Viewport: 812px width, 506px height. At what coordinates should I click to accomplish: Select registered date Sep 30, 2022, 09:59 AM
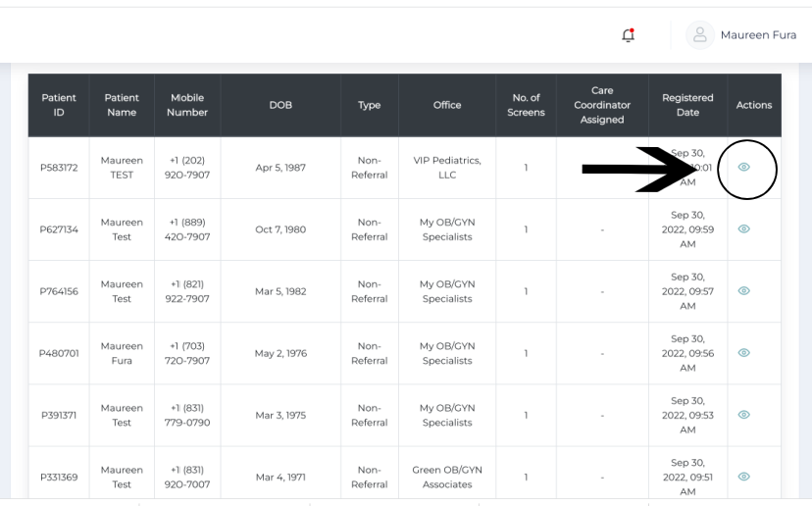pyautogui.click(x=687, y=229)
